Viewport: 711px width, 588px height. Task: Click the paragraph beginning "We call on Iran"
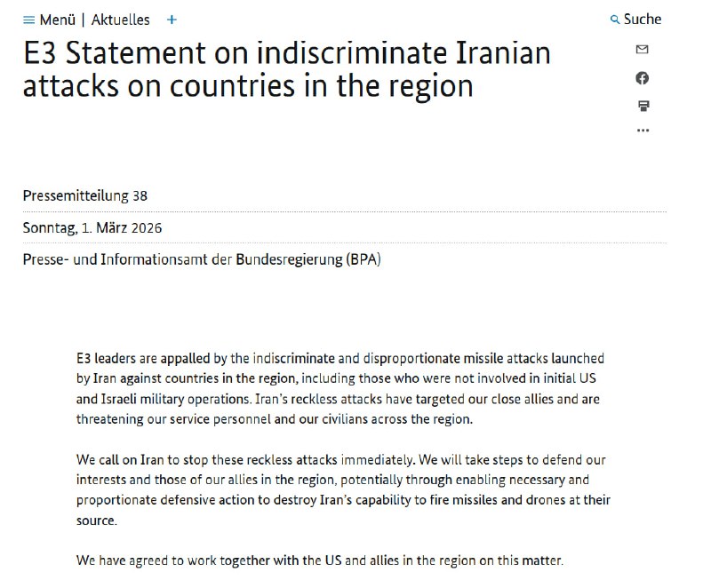point(342,480)
